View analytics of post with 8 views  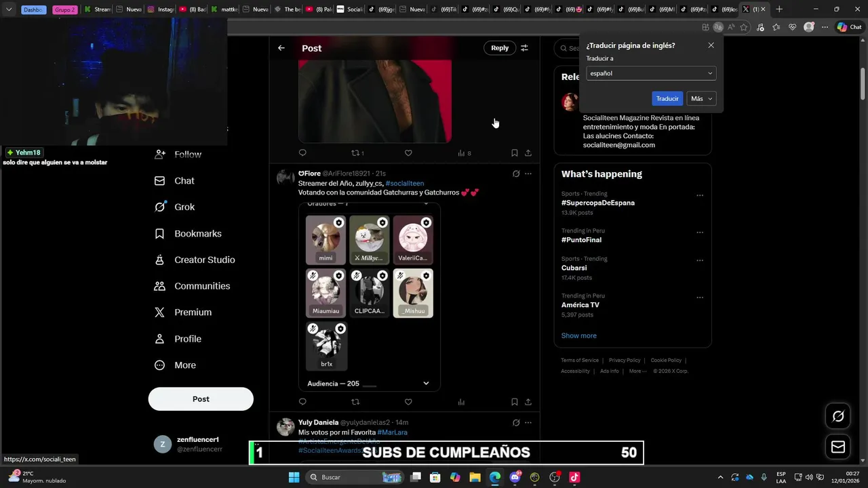[464, 153]
